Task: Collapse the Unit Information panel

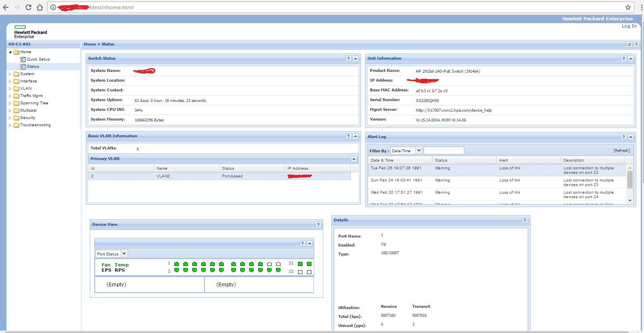Action: pos(631,58)
